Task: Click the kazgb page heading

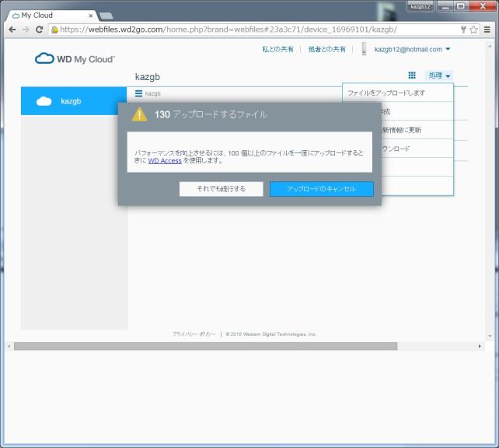Action: (x=148, y=77)
